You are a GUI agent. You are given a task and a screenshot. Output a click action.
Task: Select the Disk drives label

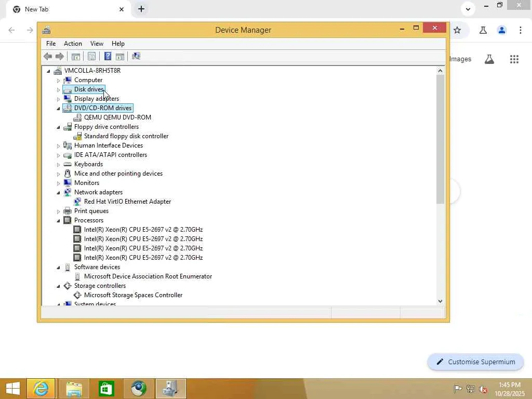(89, 89)
